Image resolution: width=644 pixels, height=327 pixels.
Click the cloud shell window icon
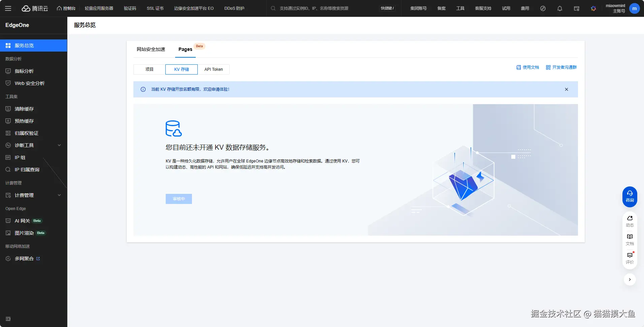click(x=577, y=8)
